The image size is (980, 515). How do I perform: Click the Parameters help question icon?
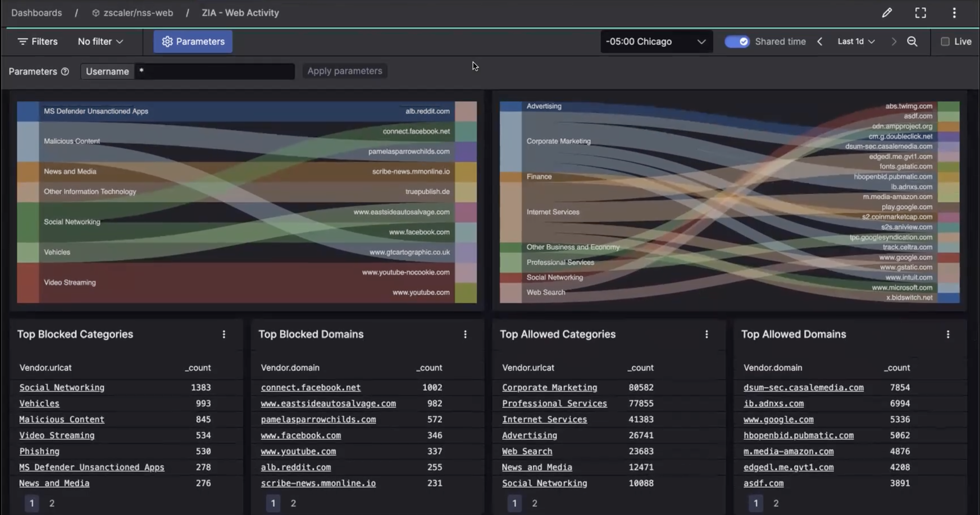(65, 71)
